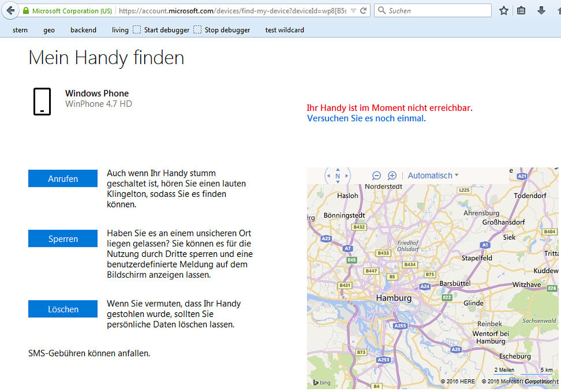
Task: Click the Hamburg label on the map
Action: click(394, 298)
